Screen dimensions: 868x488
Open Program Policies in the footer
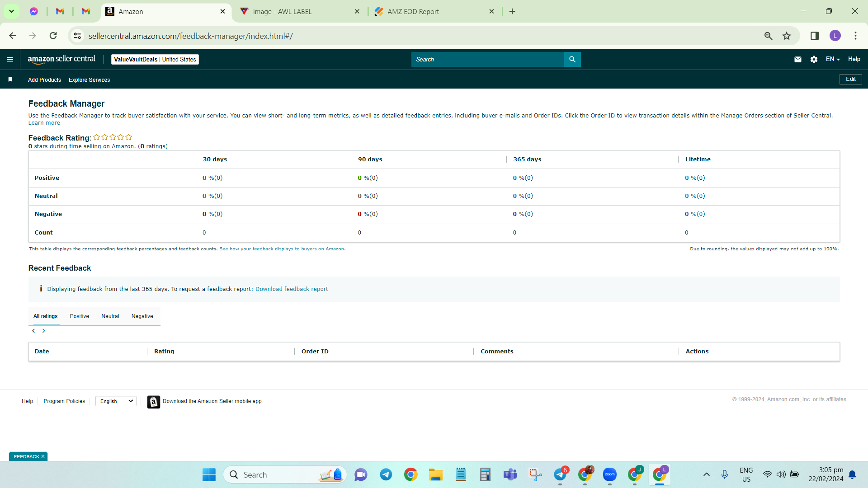click(x=64, y=401)
